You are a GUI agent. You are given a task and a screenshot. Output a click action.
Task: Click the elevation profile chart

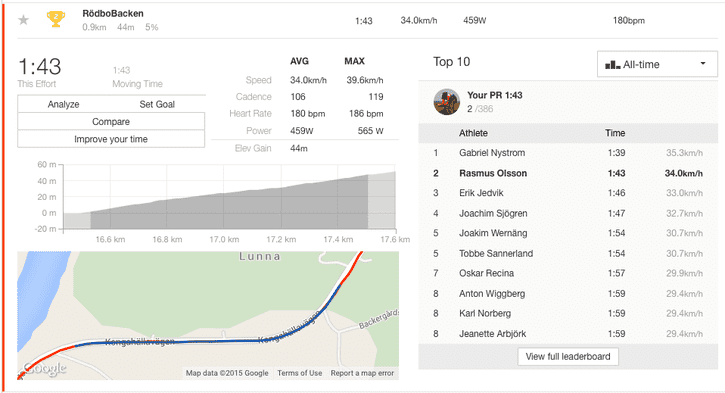tap(229, 196)
